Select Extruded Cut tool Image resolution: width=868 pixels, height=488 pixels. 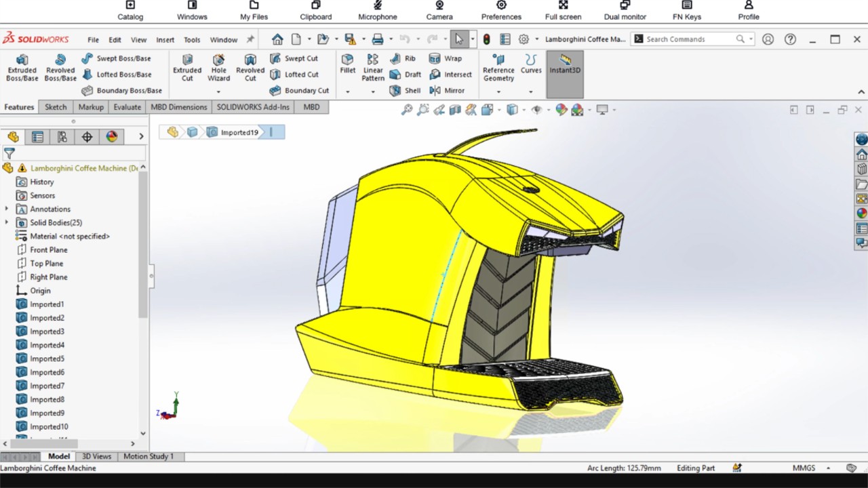click(x=187, y=68)
